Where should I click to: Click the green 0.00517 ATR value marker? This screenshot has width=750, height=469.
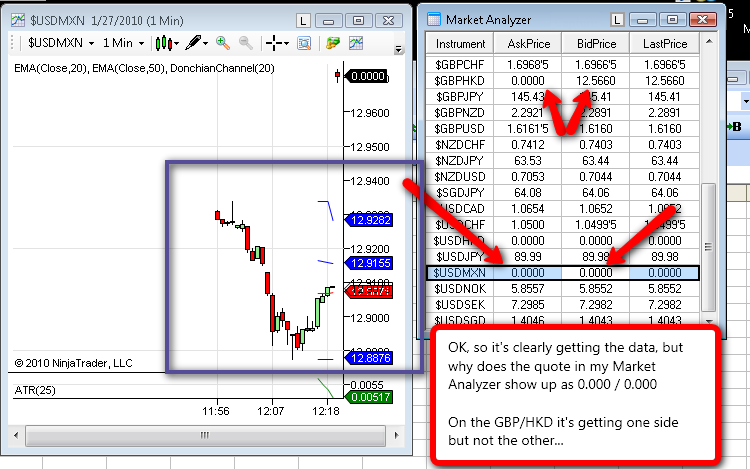point(369,397)
